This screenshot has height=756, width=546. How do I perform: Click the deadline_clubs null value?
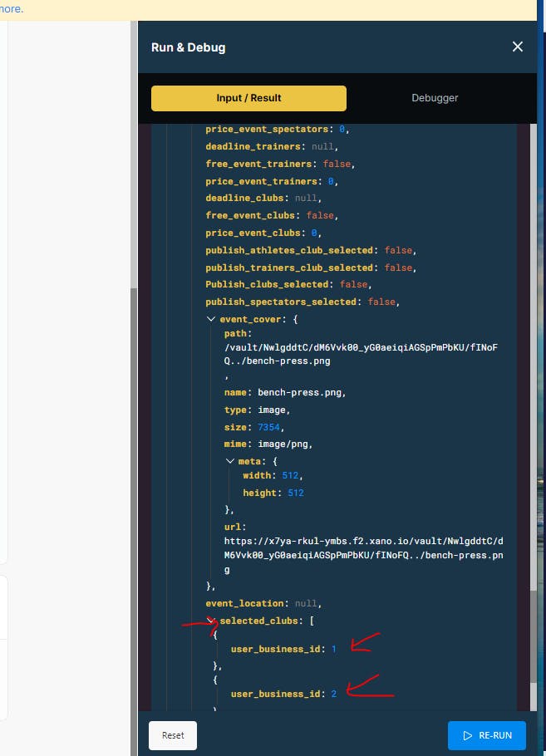click(x=306, y=199)
